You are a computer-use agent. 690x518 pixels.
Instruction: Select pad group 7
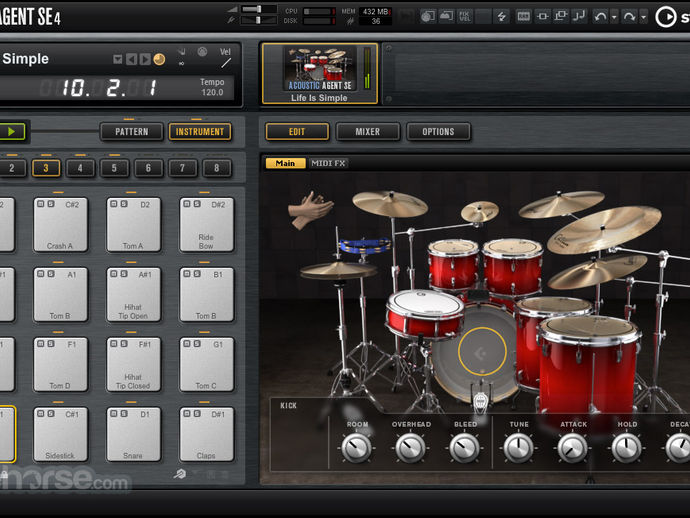click(x=182, y=168)
